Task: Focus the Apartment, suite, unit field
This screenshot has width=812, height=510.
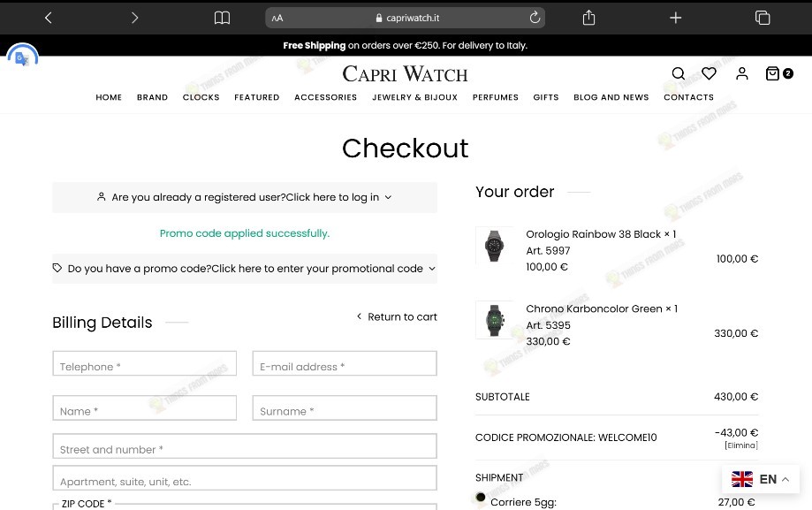Action: pyautogui.click(x=245, y=478)
